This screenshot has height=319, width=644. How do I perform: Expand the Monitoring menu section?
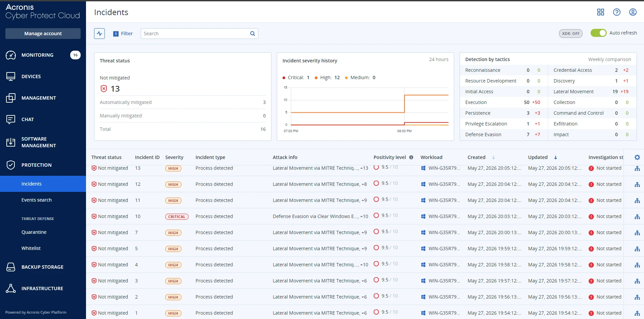pos(43,55)
